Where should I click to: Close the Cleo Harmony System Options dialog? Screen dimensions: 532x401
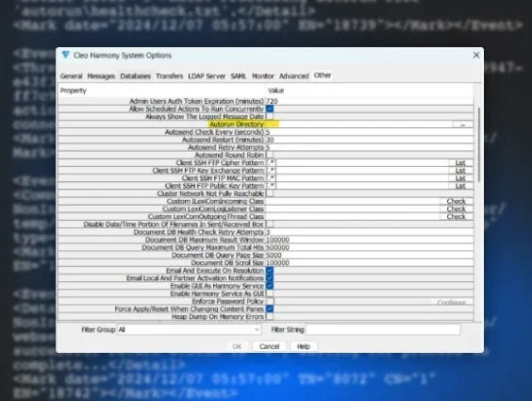(476, 55)
